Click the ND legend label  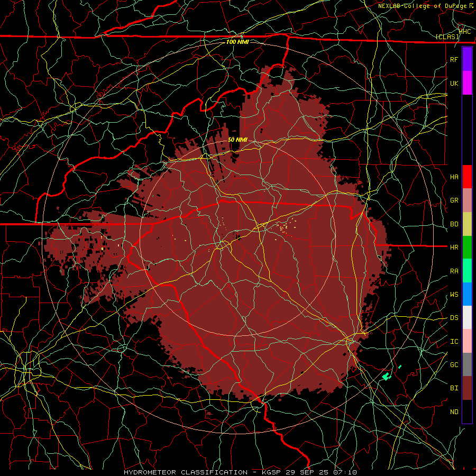pos(454,412)
